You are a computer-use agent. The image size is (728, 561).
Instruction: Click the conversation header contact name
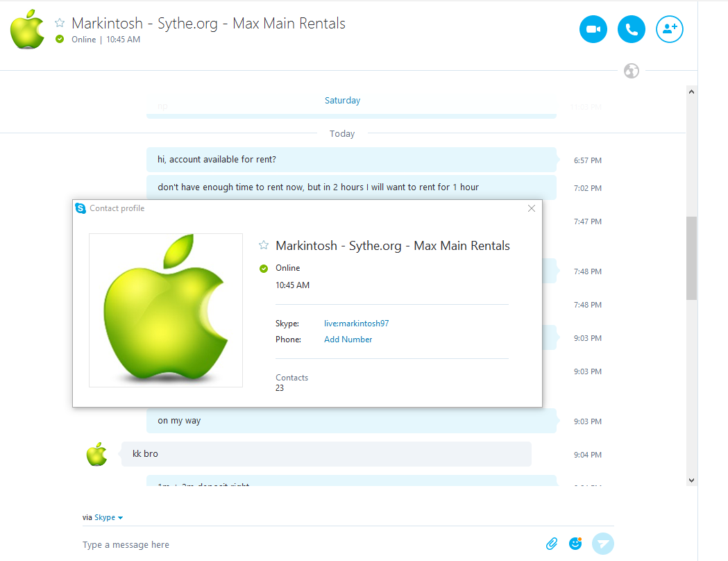pos(208,23)
